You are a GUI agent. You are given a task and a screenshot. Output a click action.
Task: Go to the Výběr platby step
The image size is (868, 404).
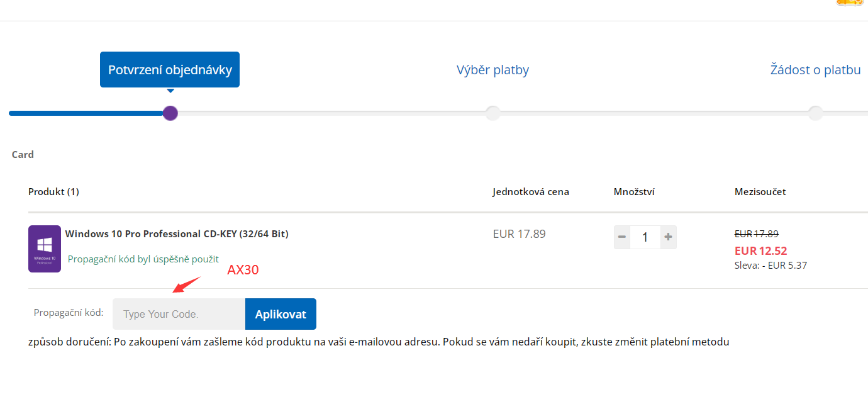(x=492, y=70)
